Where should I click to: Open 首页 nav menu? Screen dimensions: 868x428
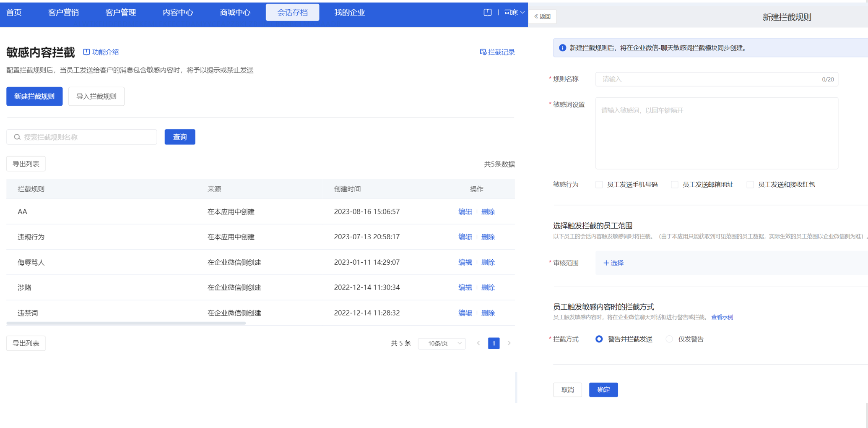pos(14,13)
